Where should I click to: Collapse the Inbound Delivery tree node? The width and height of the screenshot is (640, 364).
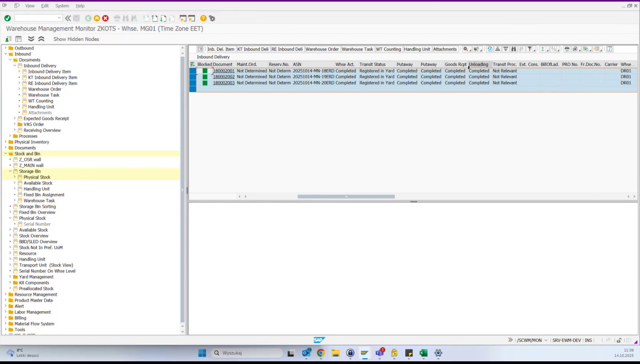click(15, 65)
